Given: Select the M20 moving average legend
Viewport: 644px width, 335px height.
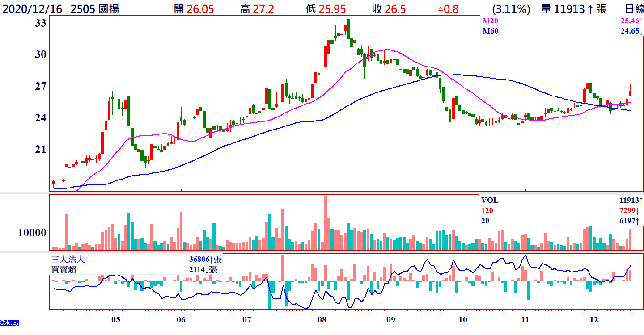Looking at the screenshot, I should coord(490,21).
